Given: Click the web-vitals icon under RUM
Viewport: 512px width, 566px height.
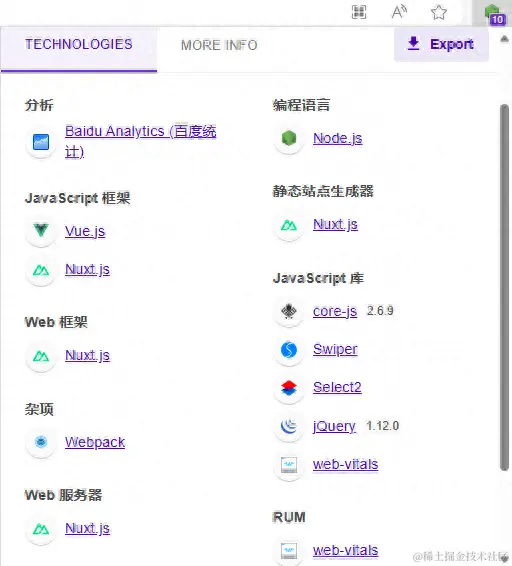Looking at the screenshot, I should (289, 551).
